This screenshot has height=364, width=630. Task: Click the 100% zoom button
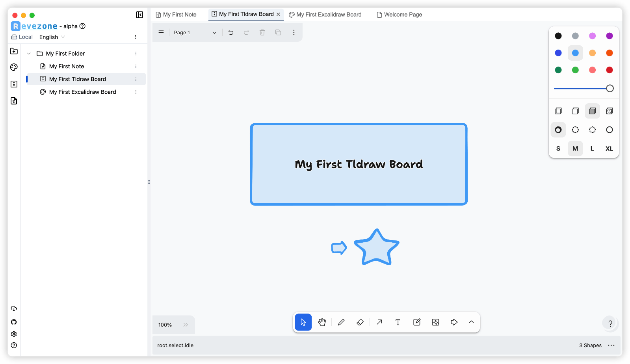[165, 325]
